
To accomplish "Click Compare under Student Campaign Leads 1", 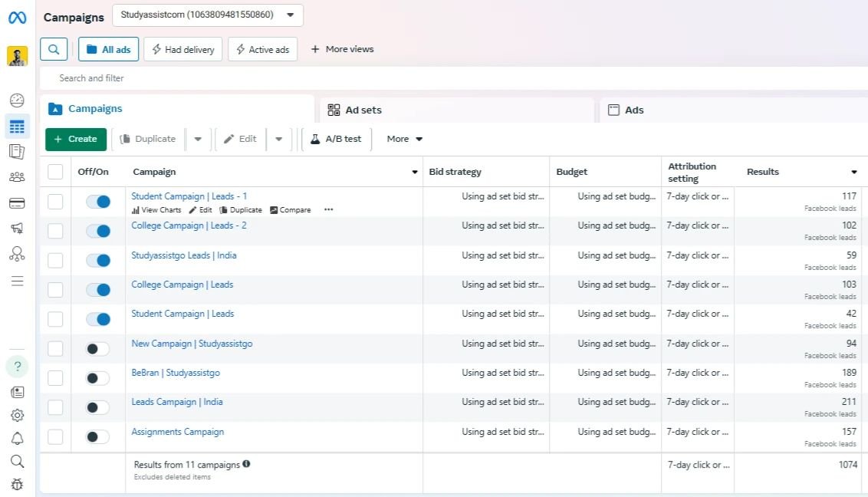I will [x=291, y=209].
